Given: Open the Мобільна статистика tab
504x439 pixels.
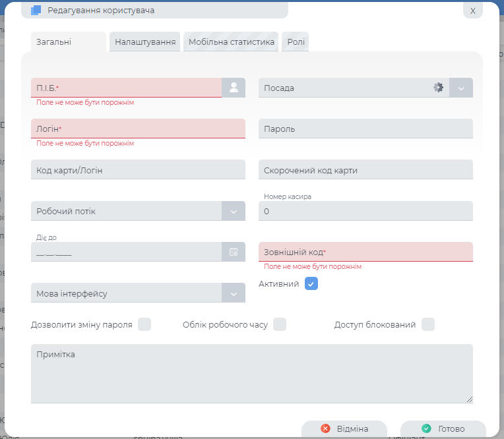Looking at the screenshot, I should 231,42.
